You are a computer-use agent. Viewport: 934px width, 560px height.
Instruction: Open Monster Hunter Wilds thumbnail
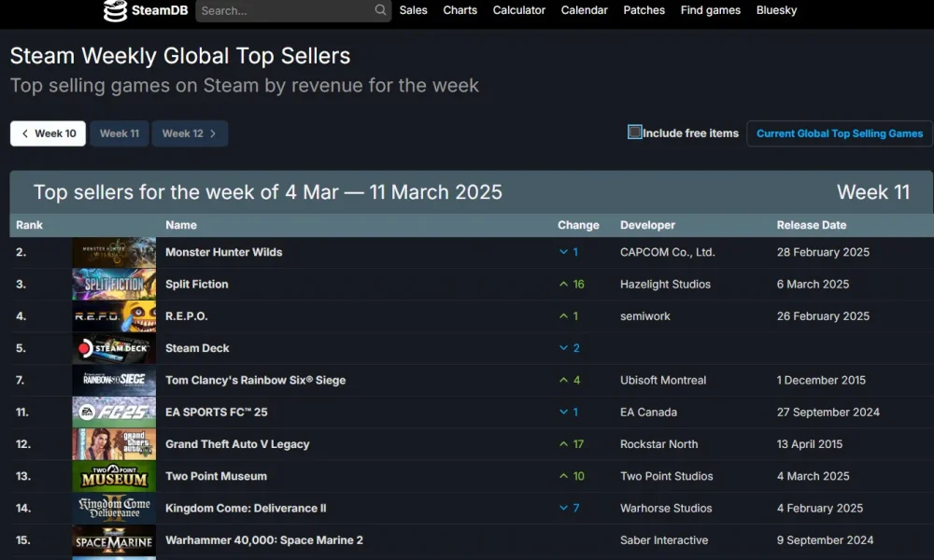click(x=114, y=252)
